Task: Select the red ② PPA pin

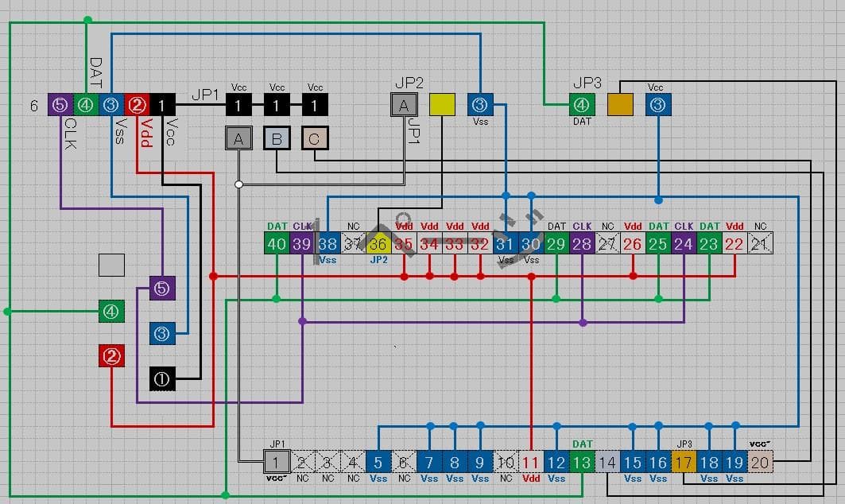Action: [x=136, y=104]
